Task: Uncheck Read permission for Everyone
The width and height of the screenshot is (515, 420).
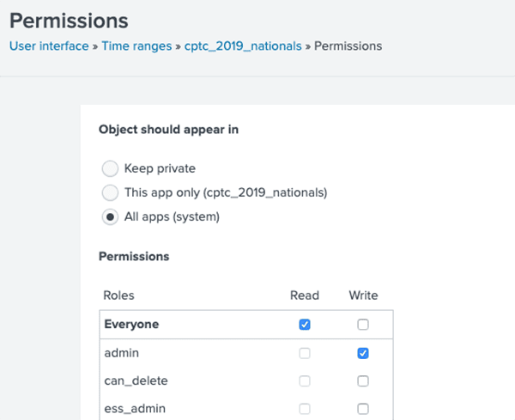Action: coord(305,325)
